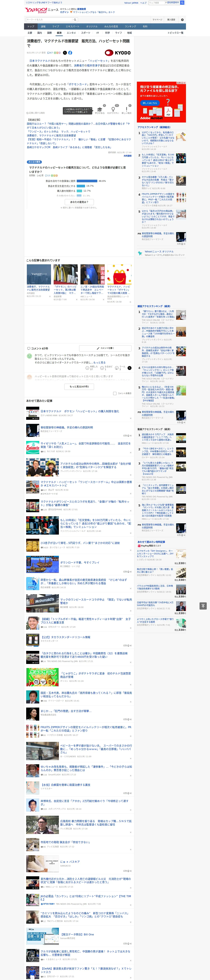The width and height of the screenshot is (210, 980).
Task: Open トピックス一覧 link
Action: pos(175,33)
